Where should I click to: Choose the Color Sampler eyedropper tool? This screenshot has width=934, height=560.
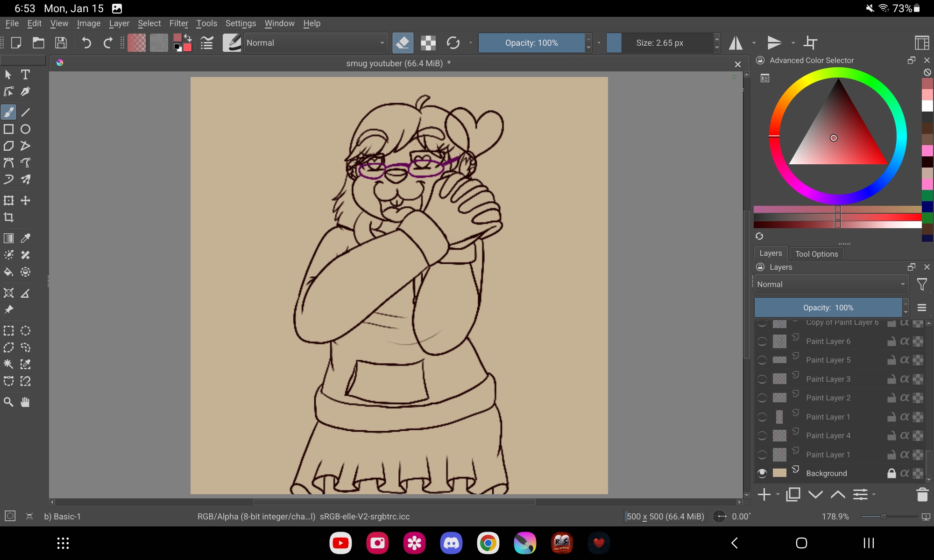pos(26,238)
